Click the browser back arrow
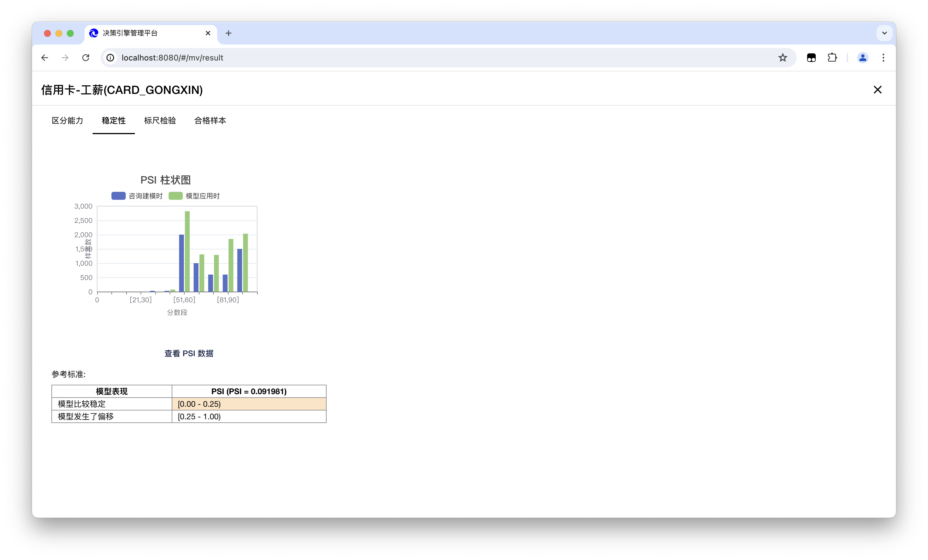Screen dimensions: 928x560 (x=45, y=58)
